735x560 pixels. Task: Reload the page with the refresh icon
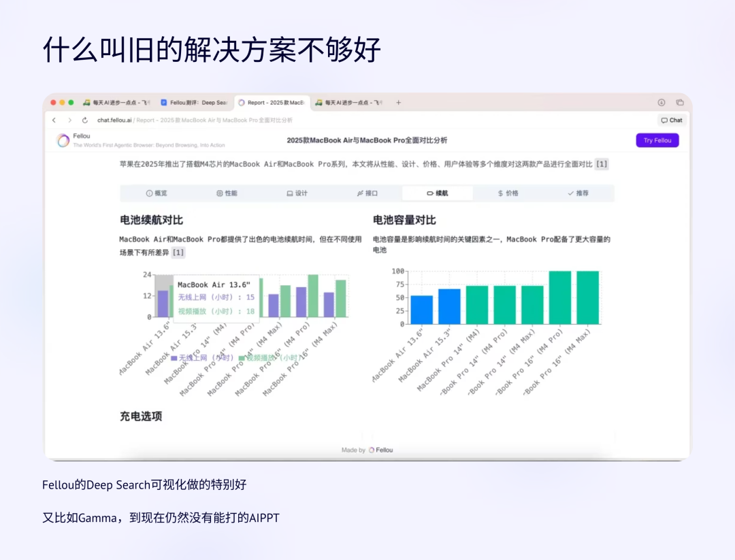click(x=85, y=120)
